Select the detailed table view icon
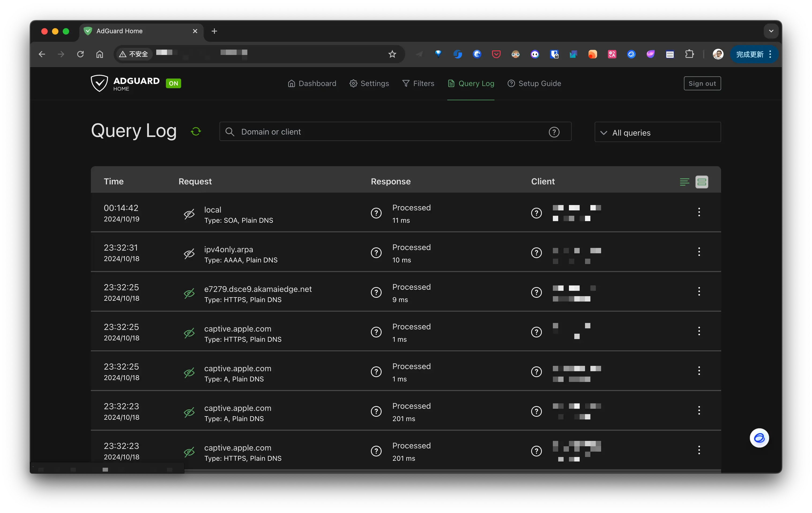This screenshot has width=812, height=513. [x=701, y=182]
